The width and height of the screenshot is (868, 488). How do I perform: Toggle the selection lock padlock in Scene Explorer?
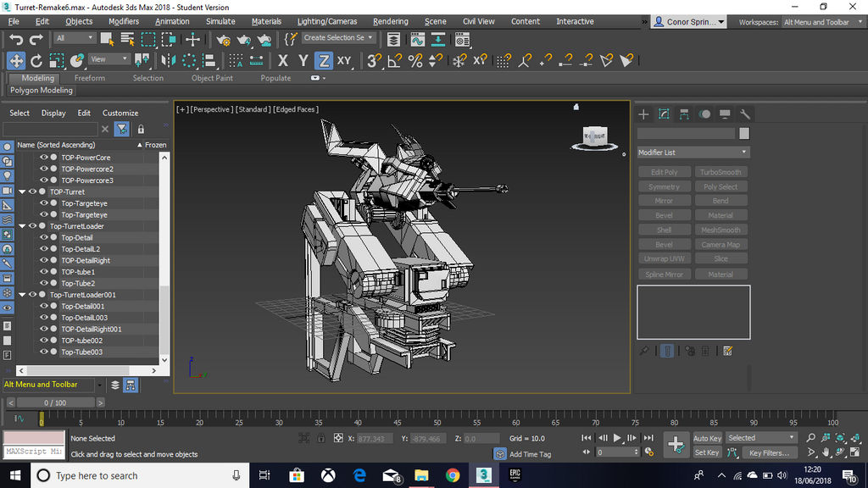141,128
